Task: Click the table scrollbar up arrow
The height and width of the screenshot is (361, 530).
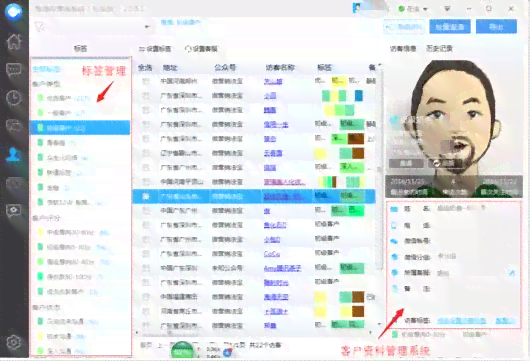Action: [x=379, y=65]
